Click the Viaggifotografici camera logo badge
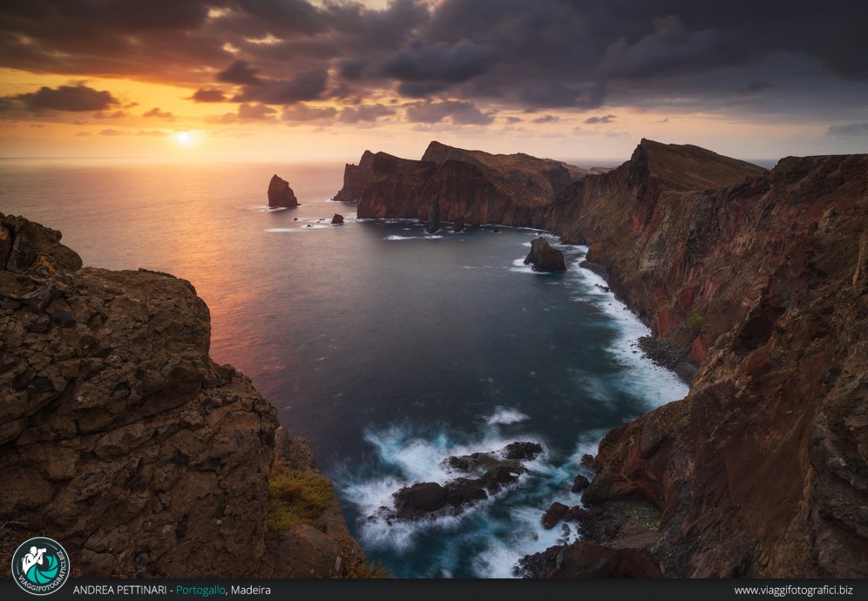This screenshot has height=601, width=868. click(40, 565)
